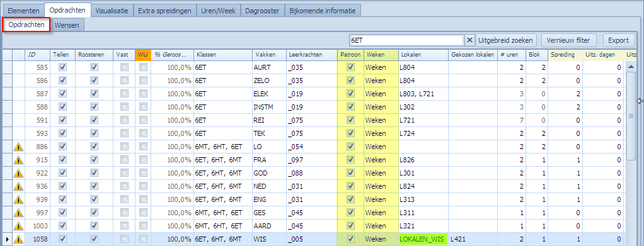Image resolution: width=644 pixels, height=246 pixels.
Task: Toggle Tellen checkbox for row 886
Action: tap(62, 147)
